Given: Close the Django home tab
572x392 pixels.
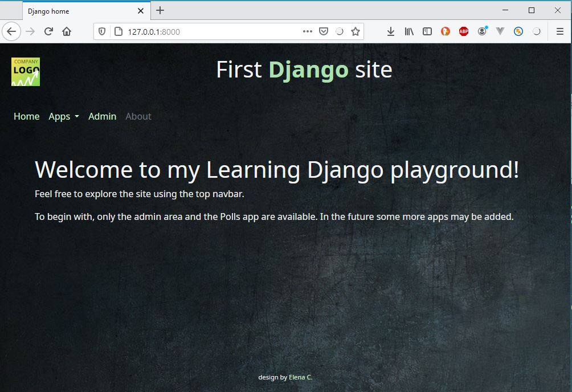Looking at the screenshot, I should (x=141, y=11).
